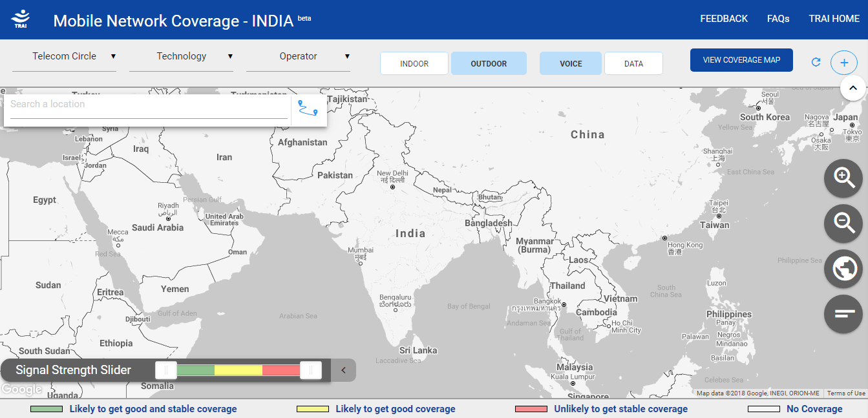Go to TRAI HOME
This screenshot has width=868, height=418.
[834, 19]
